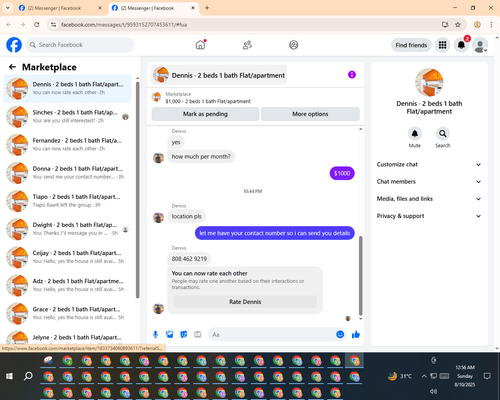Open the Chrome tab search dropdown

coord(8,8)
